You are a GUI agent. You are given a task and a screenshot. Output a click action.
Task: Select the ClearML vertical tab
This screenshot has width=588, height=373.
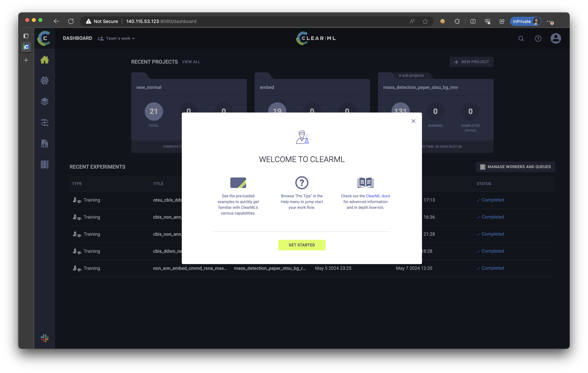tap(26, 47)
